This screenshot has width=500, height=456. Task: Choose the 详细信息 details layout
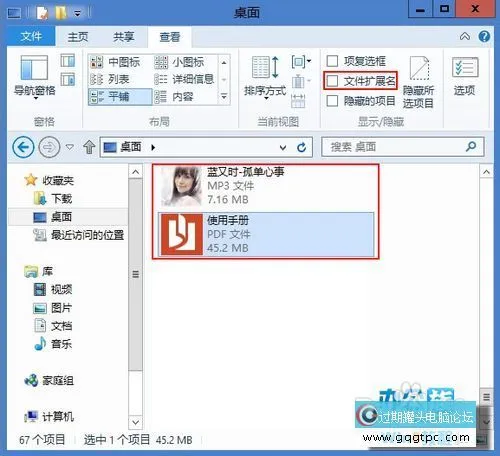point(184,79)
